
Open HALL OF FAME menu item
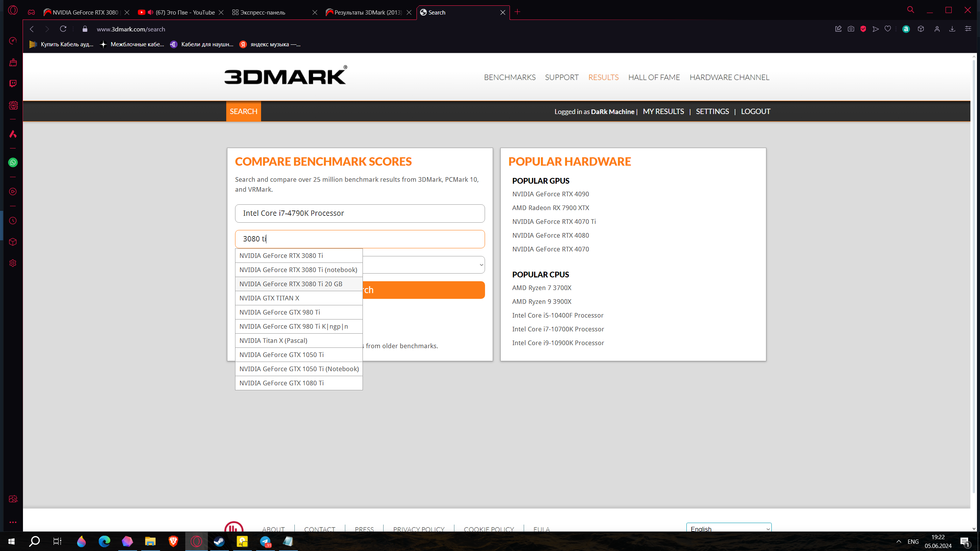[654, 77]
